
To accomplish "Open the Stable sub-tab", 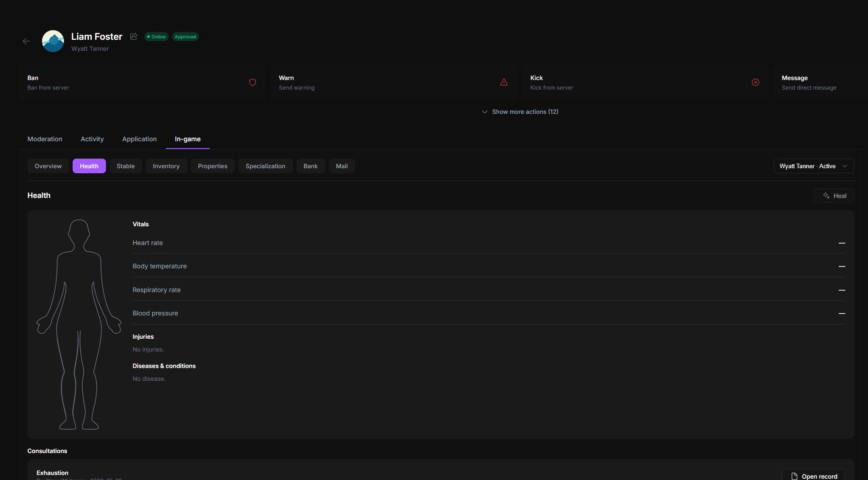I will 126,166.
